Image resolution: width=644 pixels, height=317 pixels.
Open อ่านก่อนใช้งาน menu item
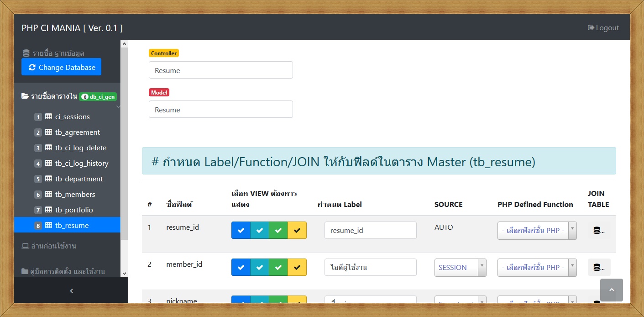49,246
